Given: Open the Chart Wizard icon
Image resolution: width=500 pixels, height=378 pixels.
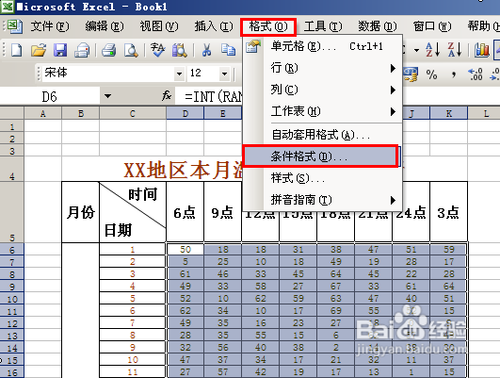Looking at the screenshot, I should click(x=482, y=50).
